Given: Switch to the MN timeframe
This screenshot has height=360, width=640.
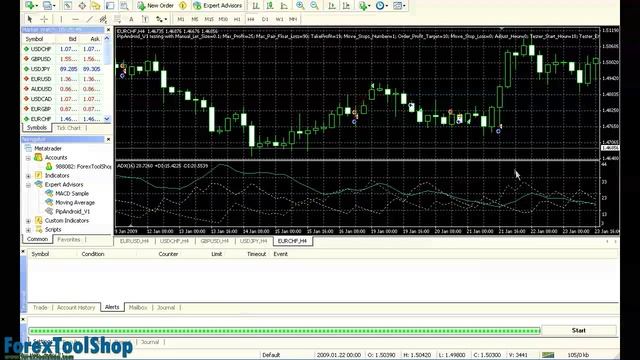Looking at the screenshot, I should click(x=293, y=19).
